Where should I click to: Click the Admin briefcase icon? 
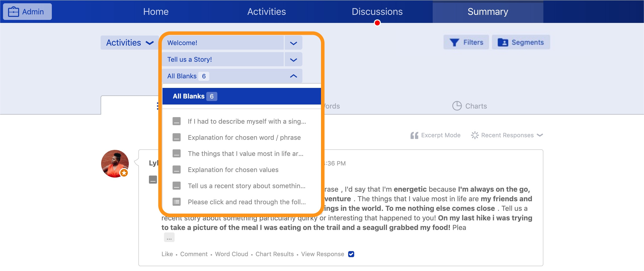pyautogui.click(x=14, y=11)
